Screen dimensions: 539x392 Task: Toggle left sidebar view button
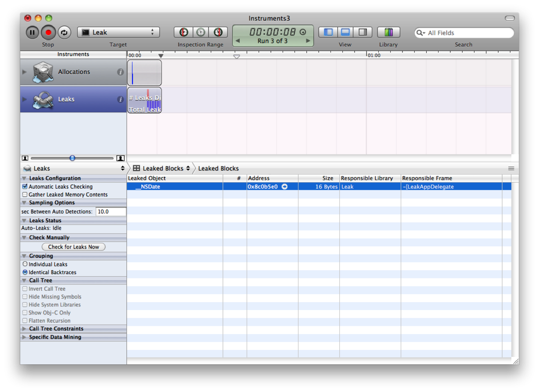point(328,32)
